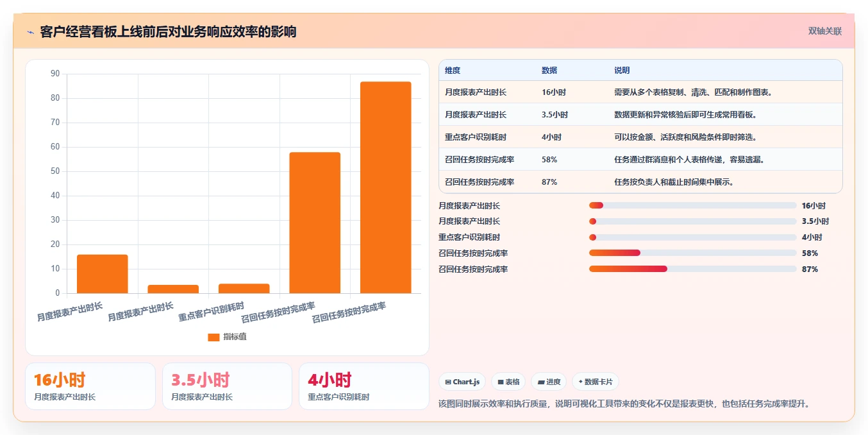Click the 87% value beside the progress bar
868x435 pixels.
(x=810, y=269)
